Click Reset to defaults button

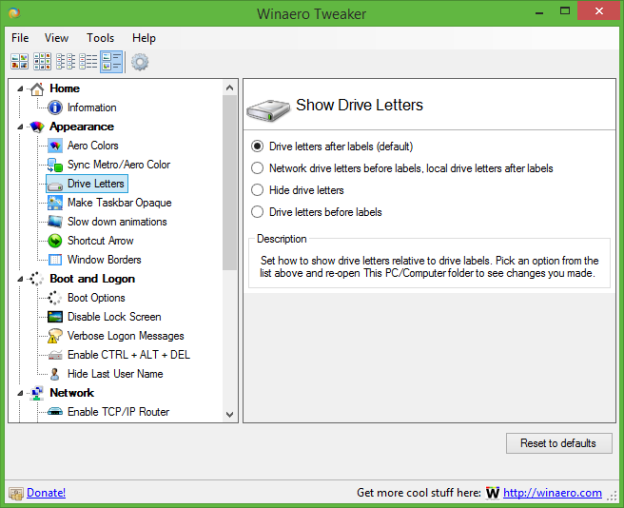coord(559,443)
